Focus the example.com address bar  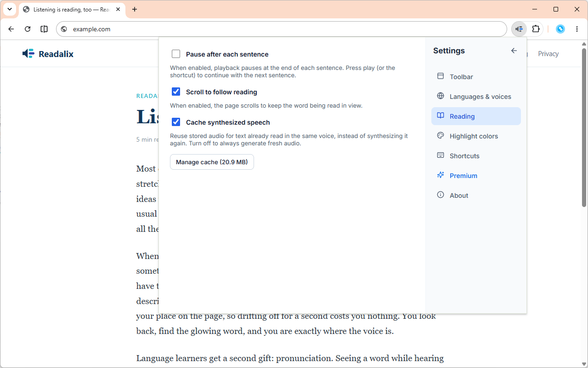(x=281, y=29)
